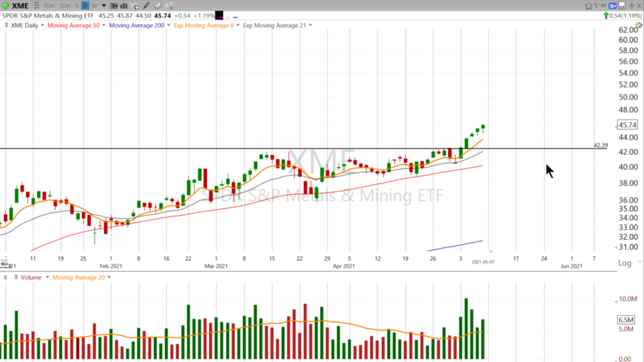Click the Moving Average 200 label
Screen dimensions: 644x362
tap(136, 25)
